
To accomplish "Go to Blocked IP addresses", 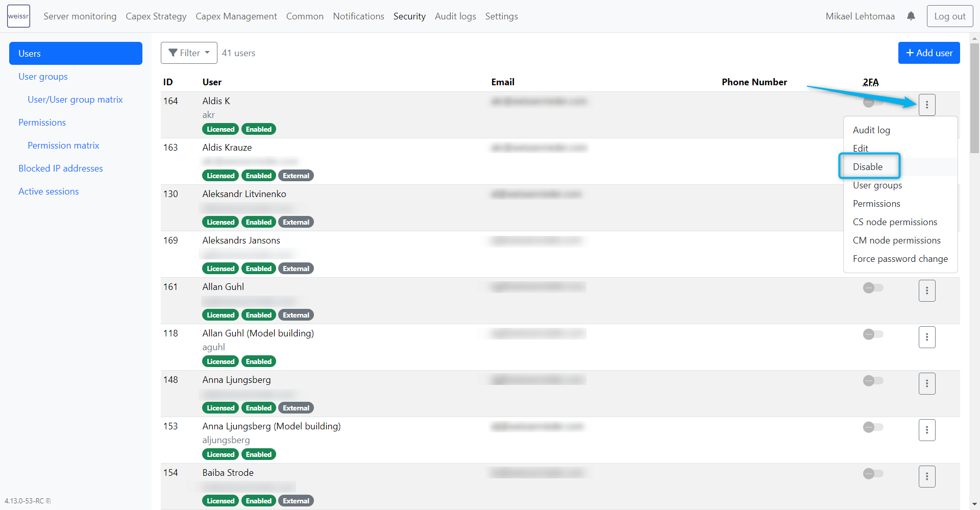I will [61, 168].
